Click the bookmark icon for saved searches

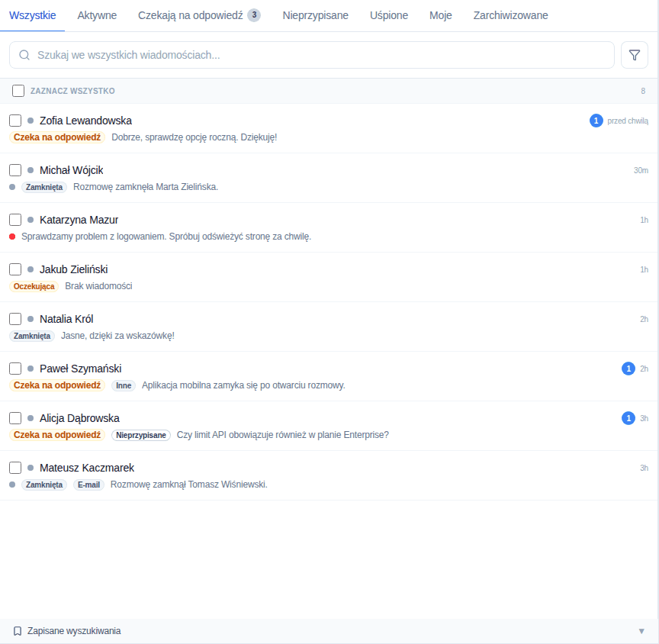coord(18,631)
